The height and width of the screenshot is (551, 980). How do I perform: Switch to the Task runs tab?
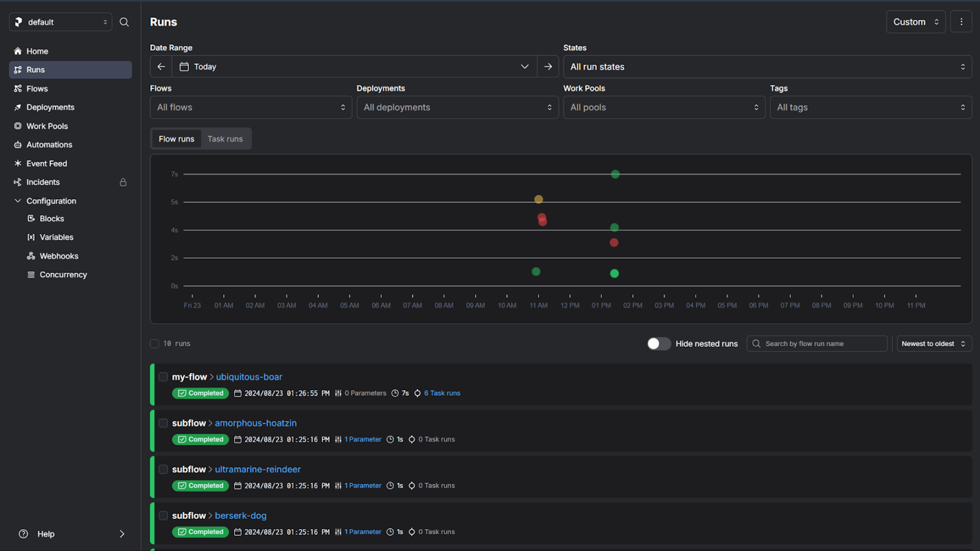point(225,139)
